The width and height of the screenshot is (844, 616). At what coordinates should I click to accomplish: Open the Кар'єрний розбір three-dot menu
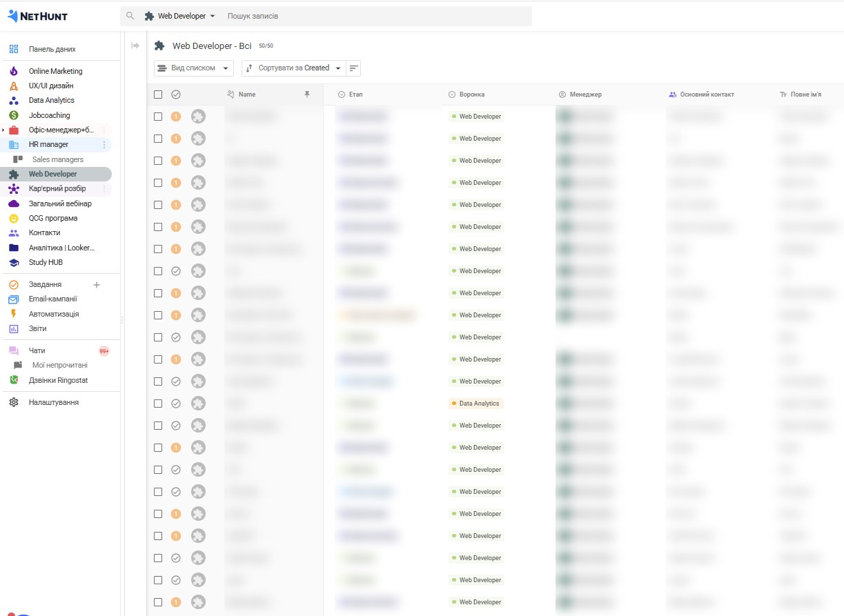104,189
